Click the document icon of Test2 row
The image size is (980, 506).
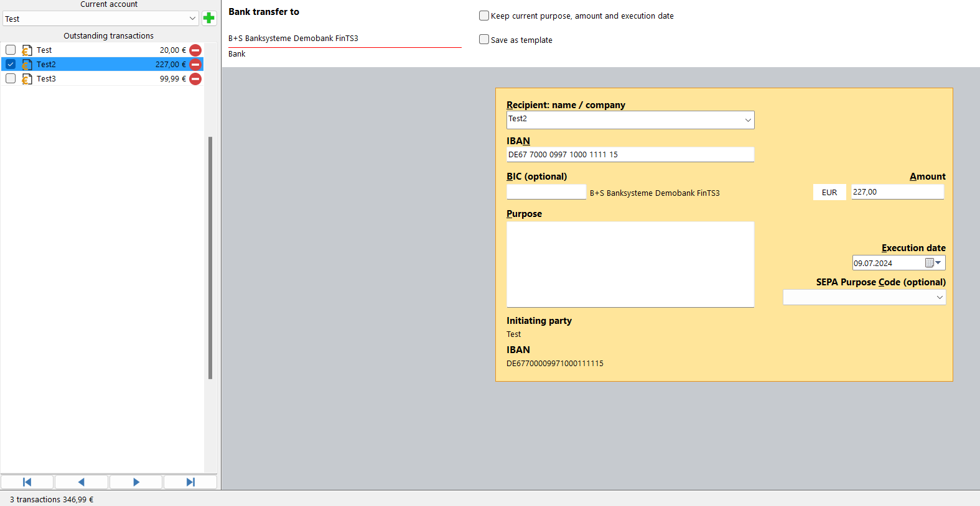27,65
